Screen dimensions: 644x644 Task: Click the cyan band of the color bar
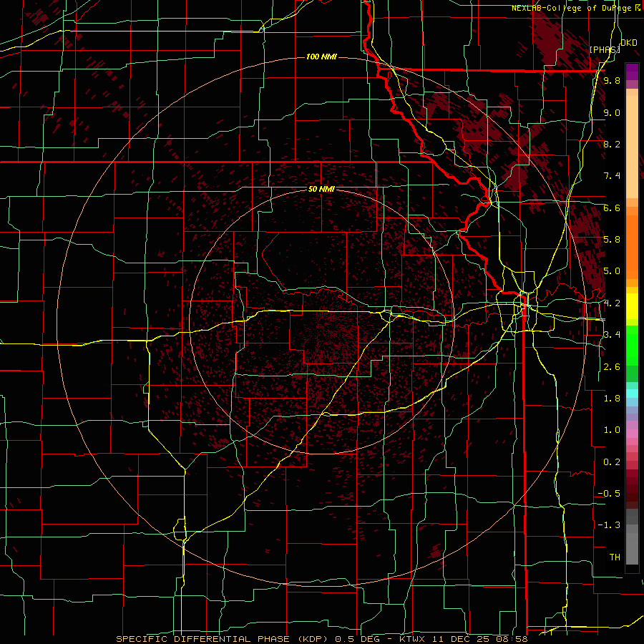(x=632, y=394)
